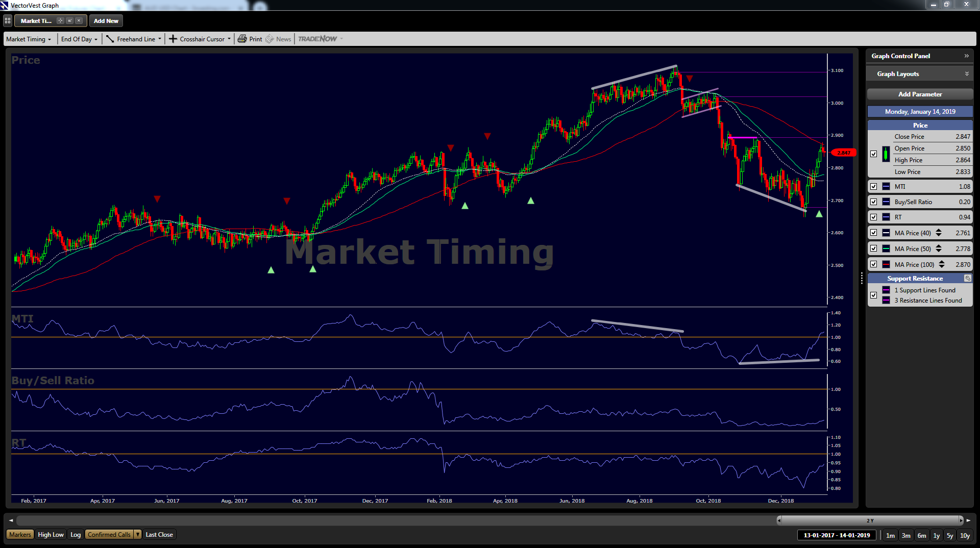Set time range to 1m
980x548 pixels.
tap(890, 536)
